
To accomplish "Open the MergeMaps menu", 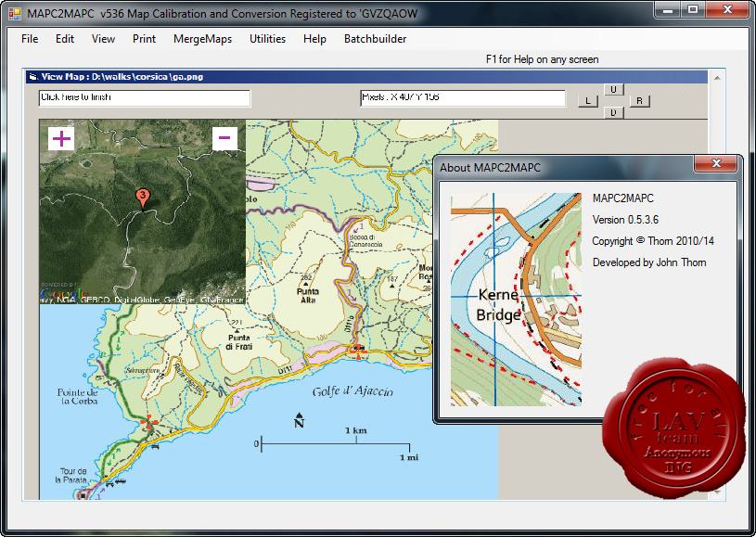I will point(202,39).
